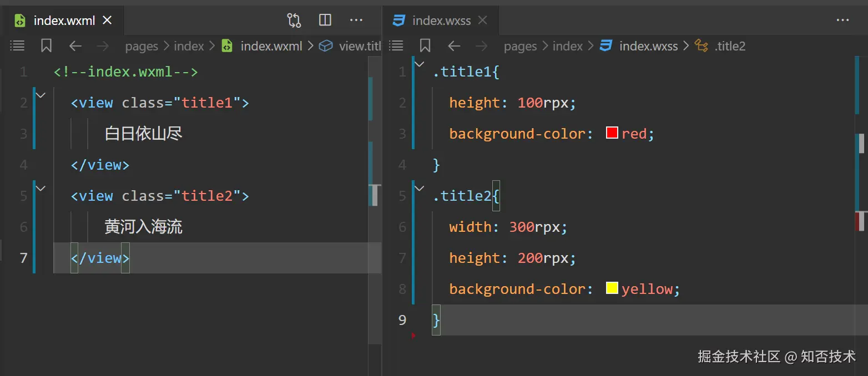
Task: Click the height: 200rpx declaration
Action: pyautogui.click(x=513, y=258)
